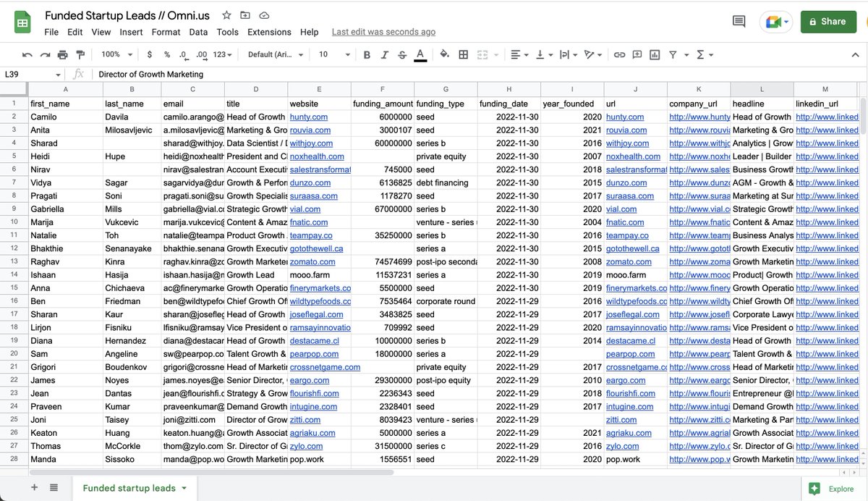Open the Funded startup leads tab dropdown arrow
The width and height of the screenshot is (868, 501).
click(184, 488)
